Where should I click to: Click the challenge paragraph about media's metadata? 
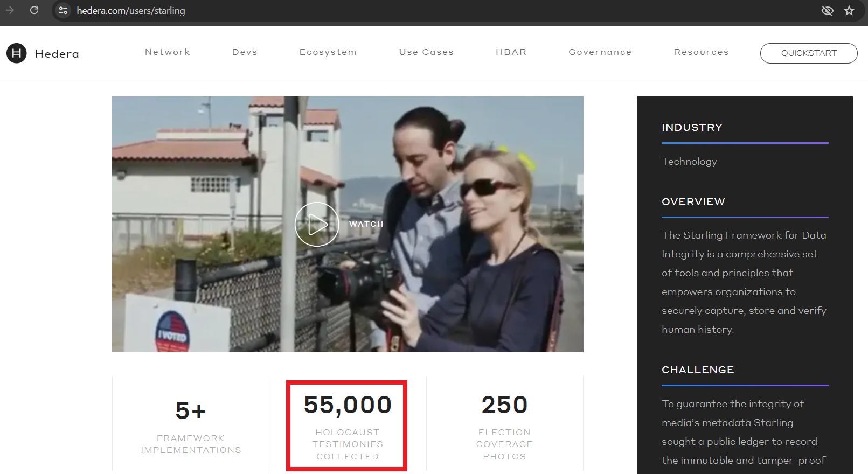click(744, 432)
